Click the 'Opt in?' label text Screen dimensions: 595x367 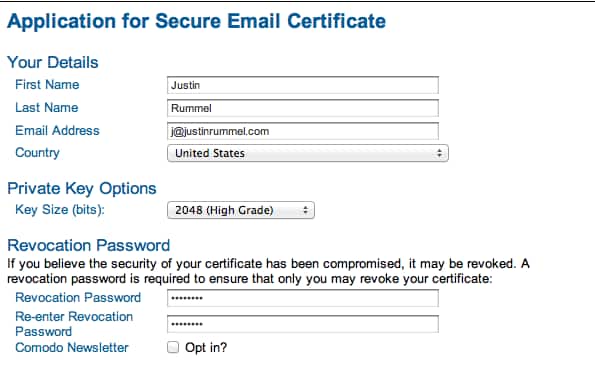coord(206,348)
